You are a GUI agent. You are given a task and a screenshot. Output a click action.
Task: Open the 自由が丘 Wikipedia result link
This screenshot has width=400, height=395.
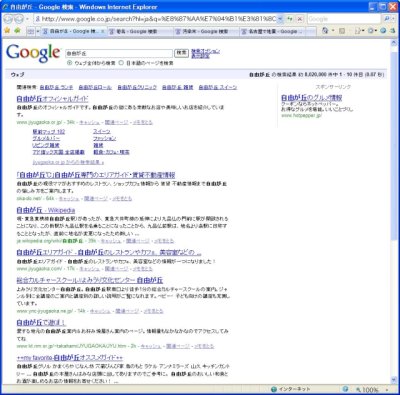pyautogui.click(x=46, y=210)
